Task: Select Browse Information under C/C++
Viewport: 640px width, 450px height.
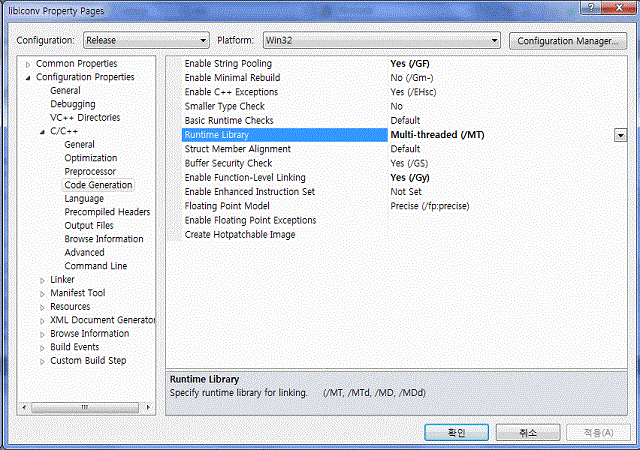Action: pyautogui.click(x=104, y=239)
